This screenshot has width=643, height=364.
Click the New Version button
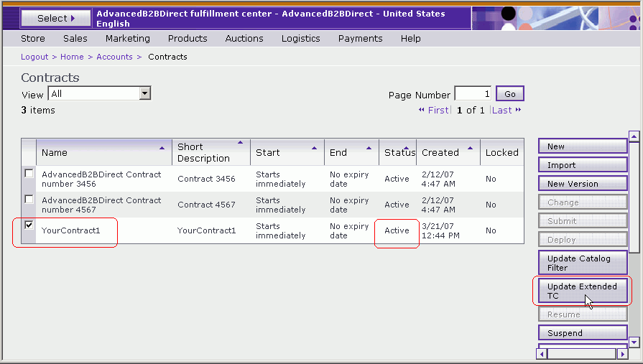tap(583, 184)
